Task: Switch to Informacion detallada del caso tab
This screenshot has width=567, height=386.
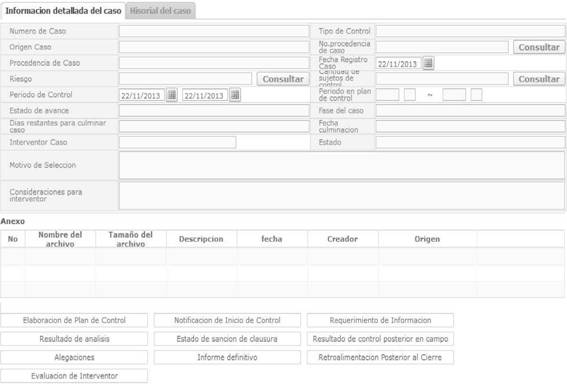Action: click(63, 11)
